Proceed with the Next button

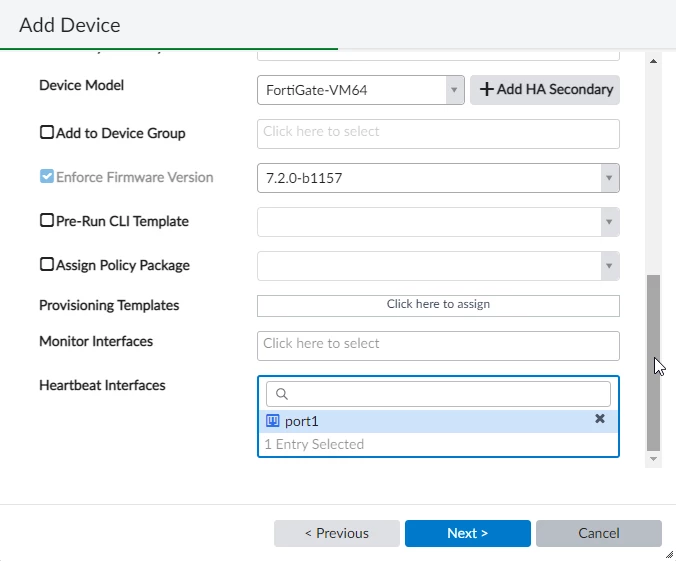(468, 533)
